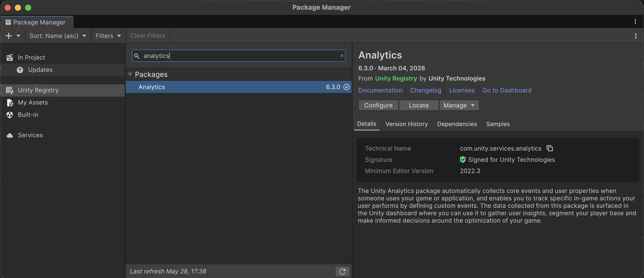The width and height of the screenshot is (644, 278).
Task: Open the Go to Dashboard link
Action: 507,90
